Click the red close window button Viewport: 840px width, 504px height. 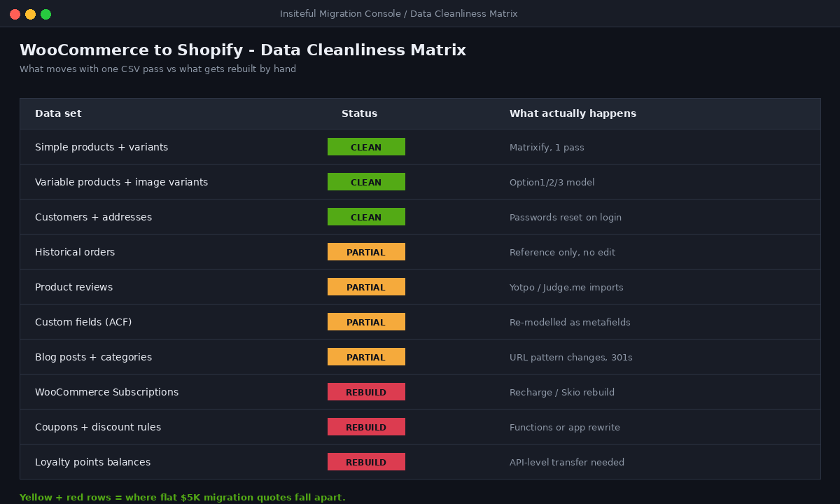(x=15, y=14)
